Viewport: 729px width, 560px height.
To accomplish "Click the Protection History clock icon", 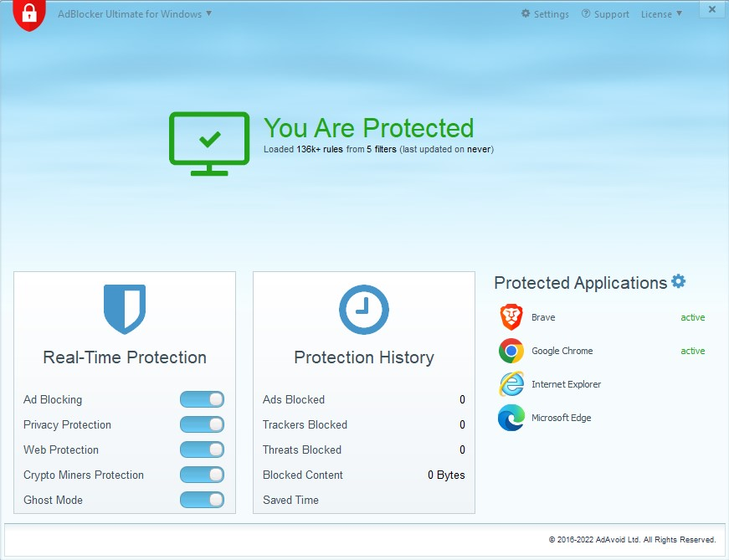I will point(364,310).
